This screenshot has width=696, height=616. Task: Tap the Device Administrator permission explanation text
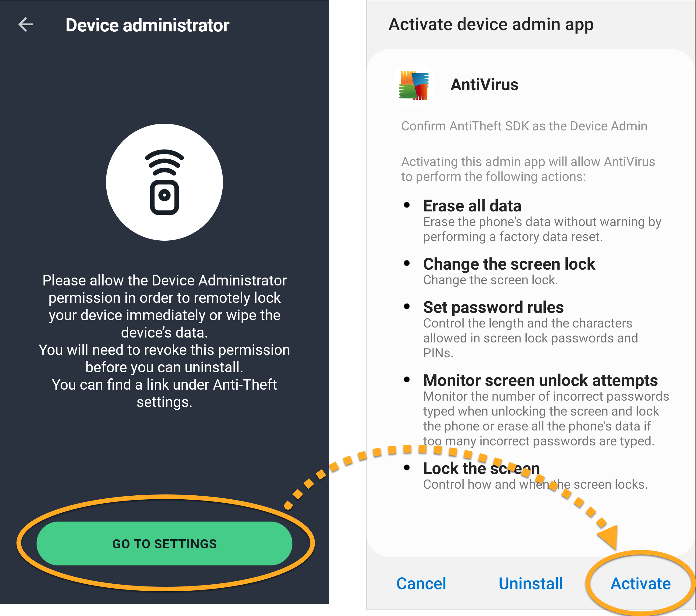click(x=164, y=341)
